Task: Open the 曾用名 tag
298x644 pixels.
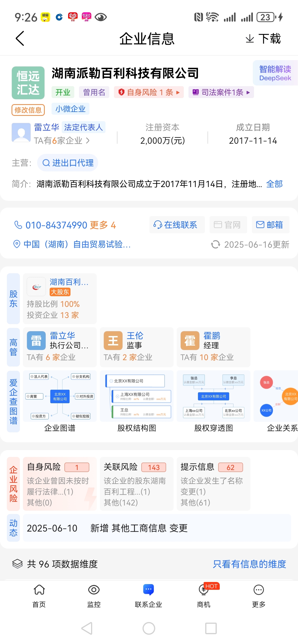Action: tap(94, 92)
